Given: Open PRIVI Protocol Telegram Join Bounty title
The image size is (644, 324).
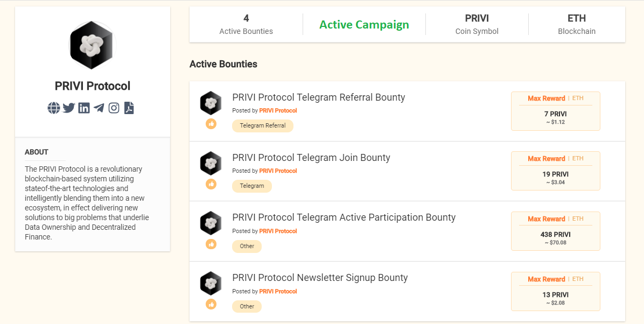Looking at the screenshot, I should coord(311,158).
